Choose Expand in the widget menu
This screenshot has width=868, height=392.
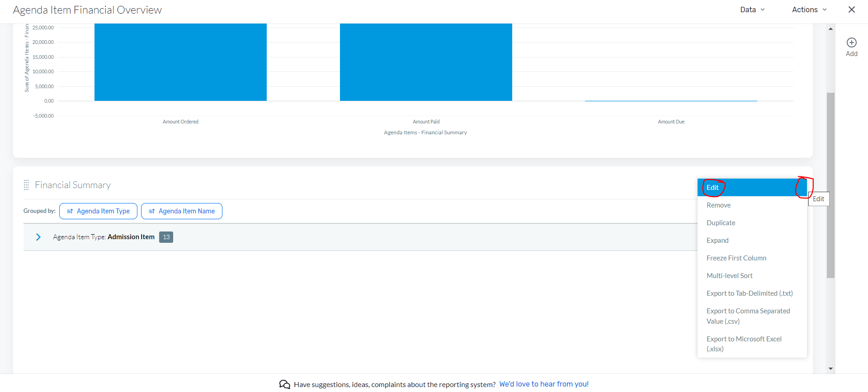[x=752, y=241]
